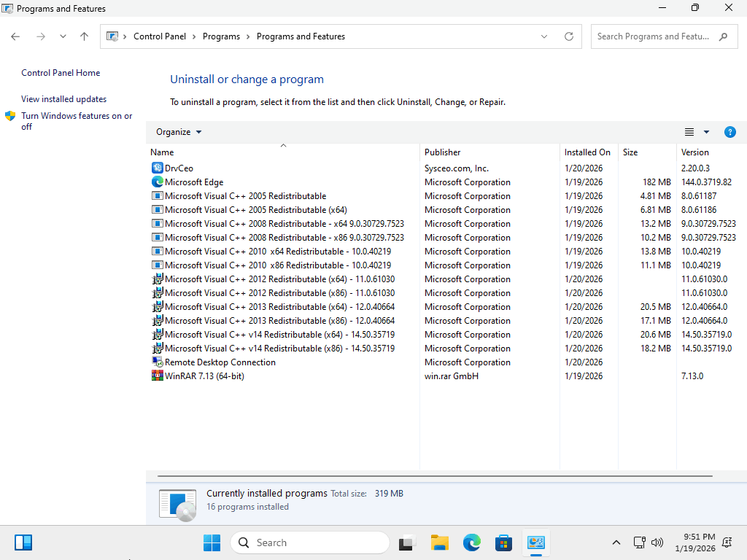
Task: Click View installed updates link
Action: pos(63,99)
